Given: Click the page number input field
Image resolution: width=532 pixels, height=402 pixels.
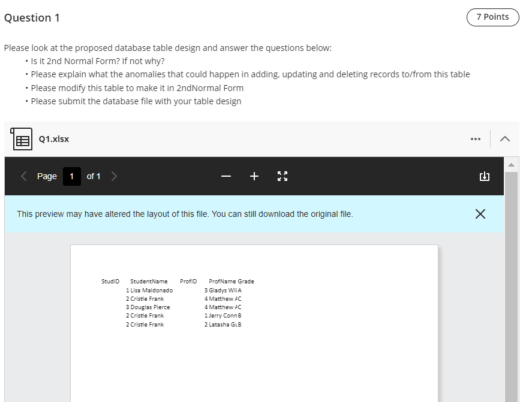Looking at the screenshot, I should (71, 176).
